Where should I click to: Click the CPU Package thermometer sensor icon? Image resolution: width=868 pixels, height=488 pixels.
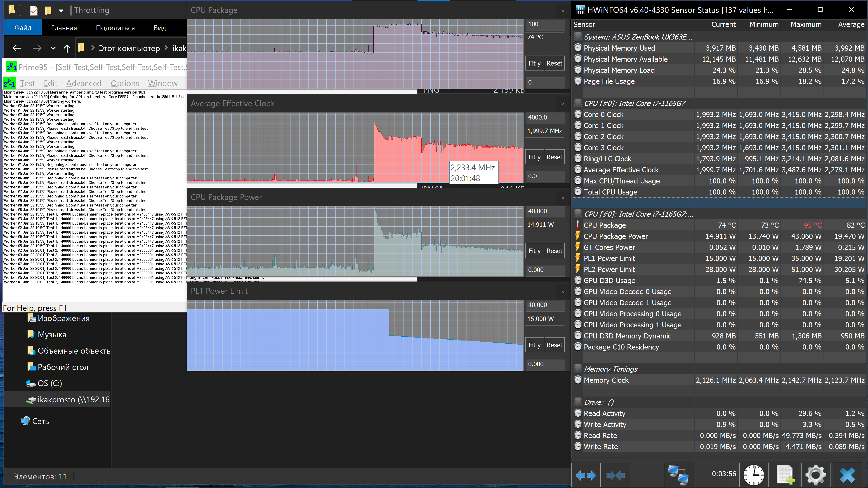578,225
